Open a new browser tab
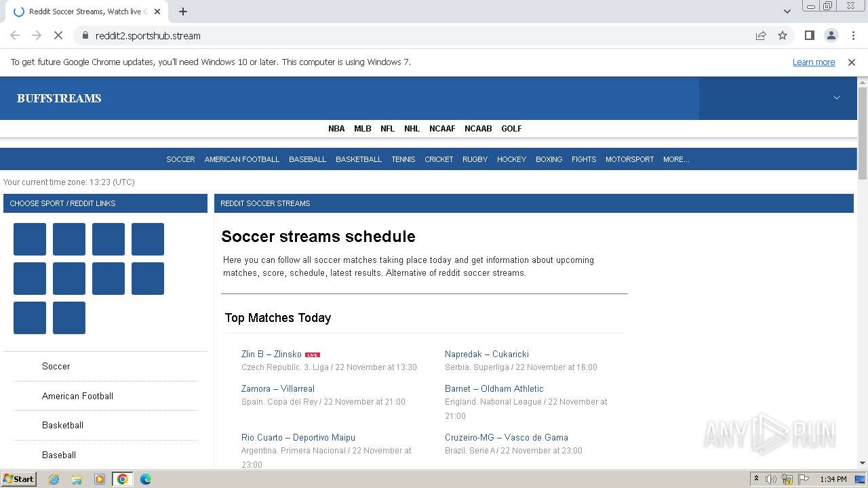This screenshot has width=868, height=488. coord(183,12)
